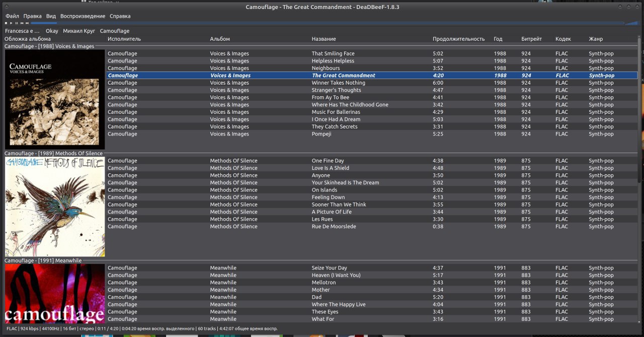Sort by the Название column header

(x=371, y=39)
